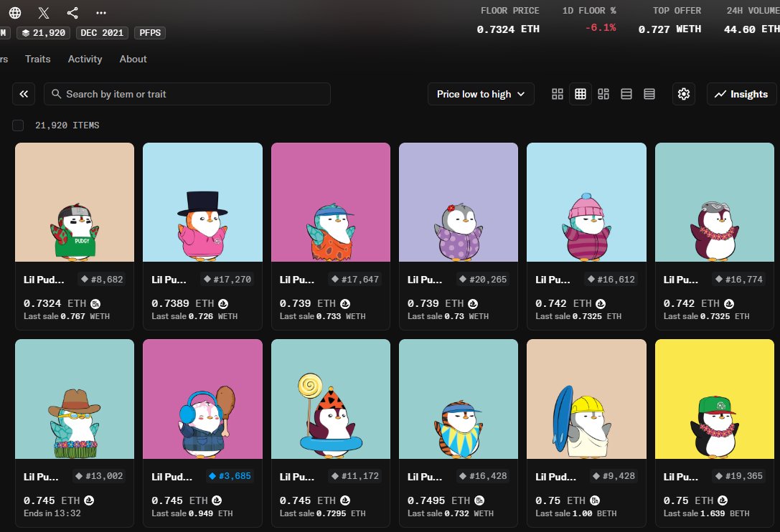The image size is (780, 532).
Task: Switch to the About tab
Action: click(x=133, y=59)
